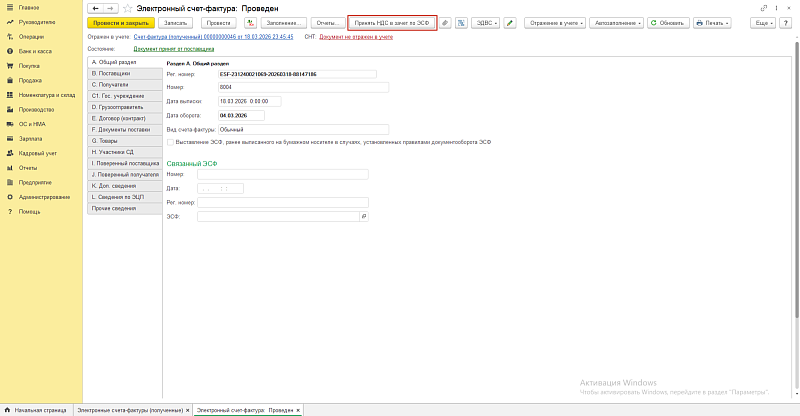Switch to Электронные счета-фактуры (полученные) tab
800x416 pixels.
(127, 411)
